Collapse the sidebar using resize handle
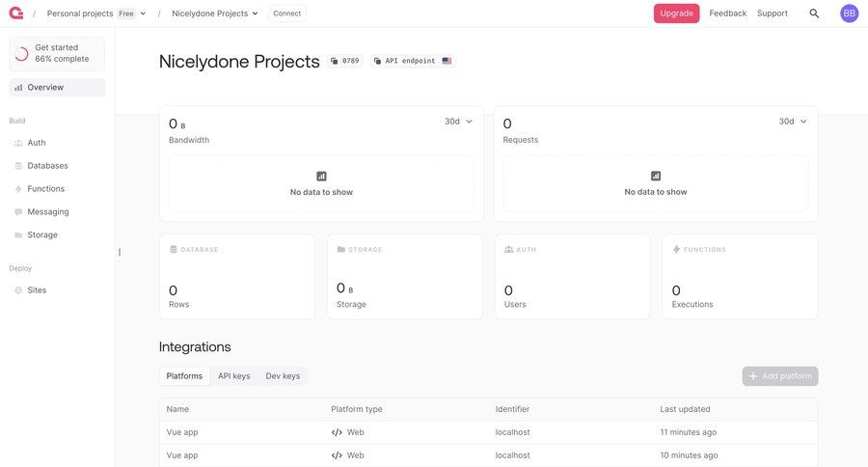The image size is (868, 467). point(120,252)
